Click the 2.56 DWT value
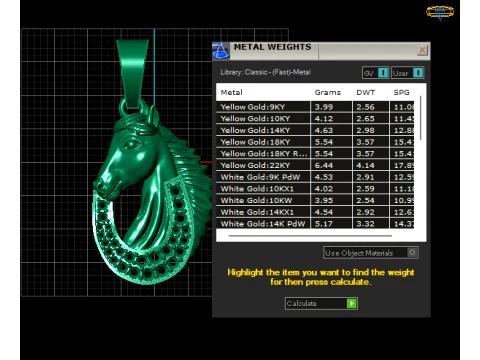The height and width of the screenshot is (360, 480). (365, 107)
